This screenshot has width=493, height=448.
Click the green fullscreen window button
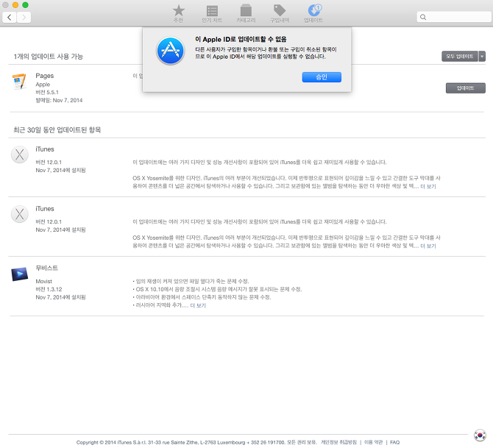[26, 5]
